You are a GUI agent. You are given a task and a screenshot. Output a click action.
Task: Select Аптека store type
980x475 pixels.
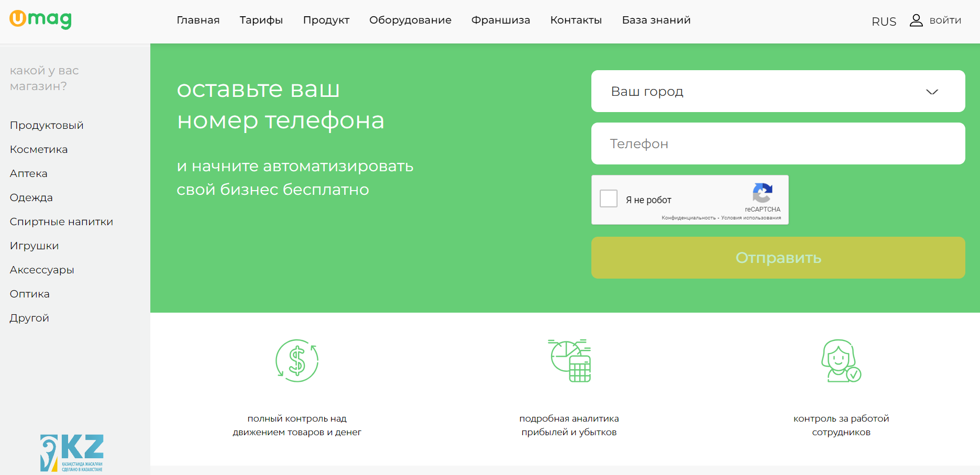pyautogui.click(x=28, y=173)
